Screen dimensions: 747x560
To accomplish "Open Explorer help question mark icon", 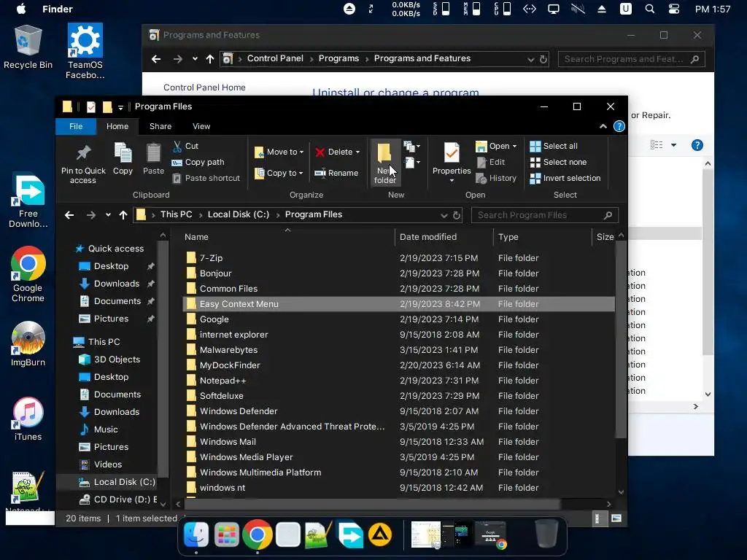I will pyautogui.click(x=619, y=126).
